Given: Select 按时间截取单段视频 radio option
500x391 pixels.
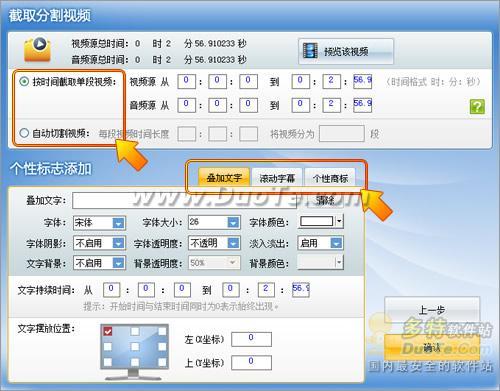Looking at the screenshot, I should pos(24,81).
